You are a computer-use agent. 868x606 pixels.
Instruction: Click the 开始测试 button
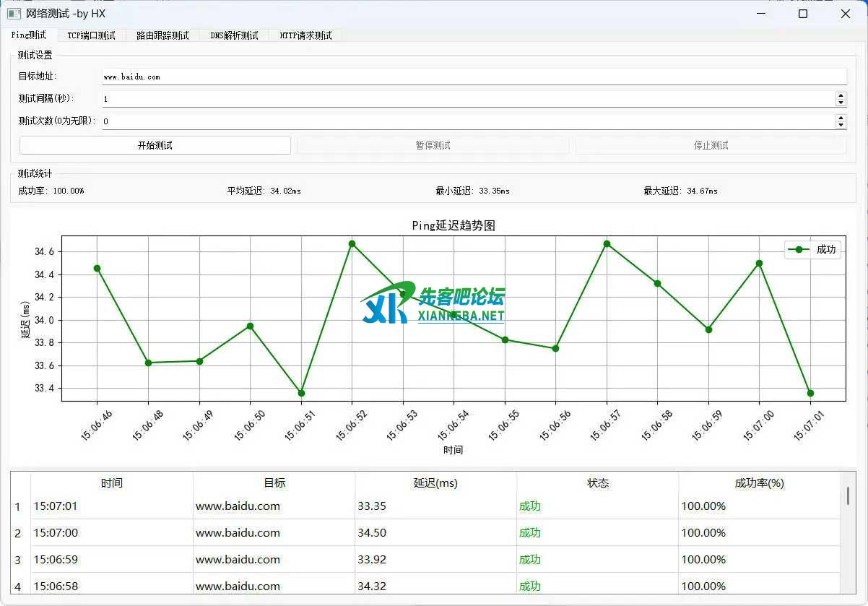pos(155,145)
